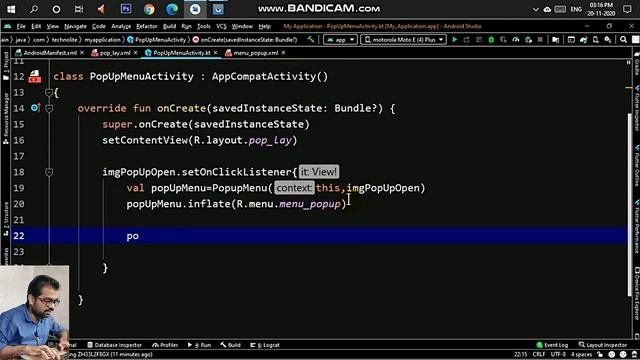Open Task View in taskbar

(79, 9)
